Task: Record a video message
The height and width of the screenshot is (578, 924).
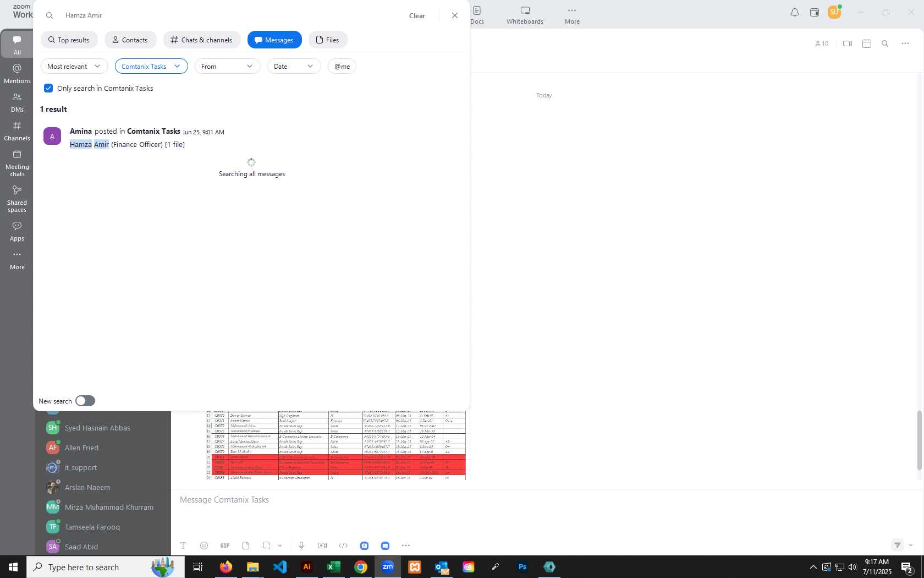Action: 322,546
